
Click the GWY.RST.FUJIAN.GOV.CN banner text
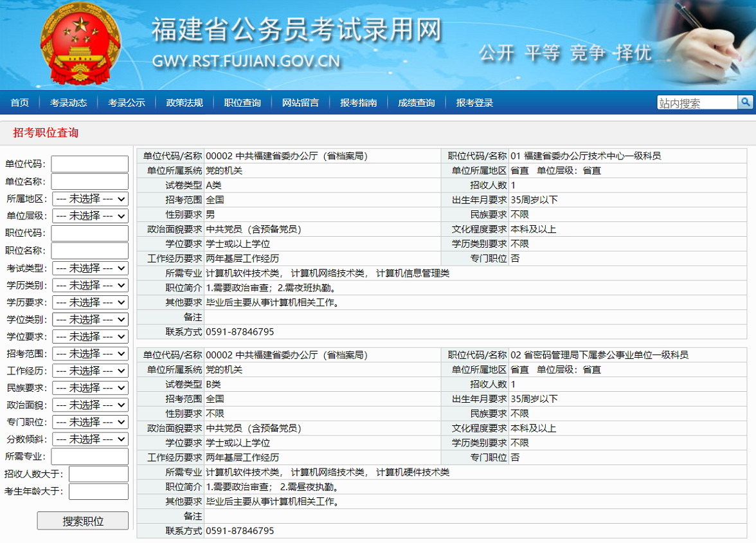[x=246, y=61]
